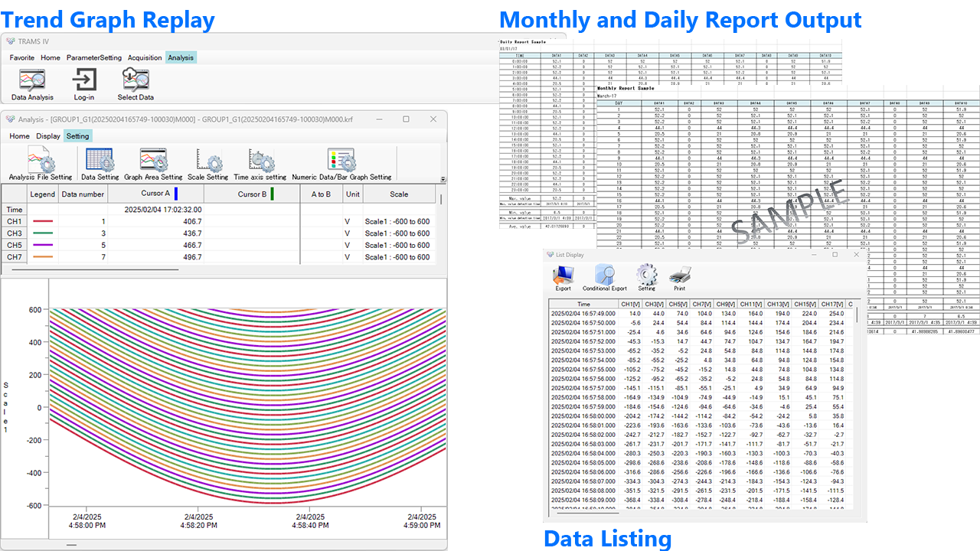Viewport: 980px width, 551px height.
Task: Select the CH5 row header
Action: tap(15, 246)
